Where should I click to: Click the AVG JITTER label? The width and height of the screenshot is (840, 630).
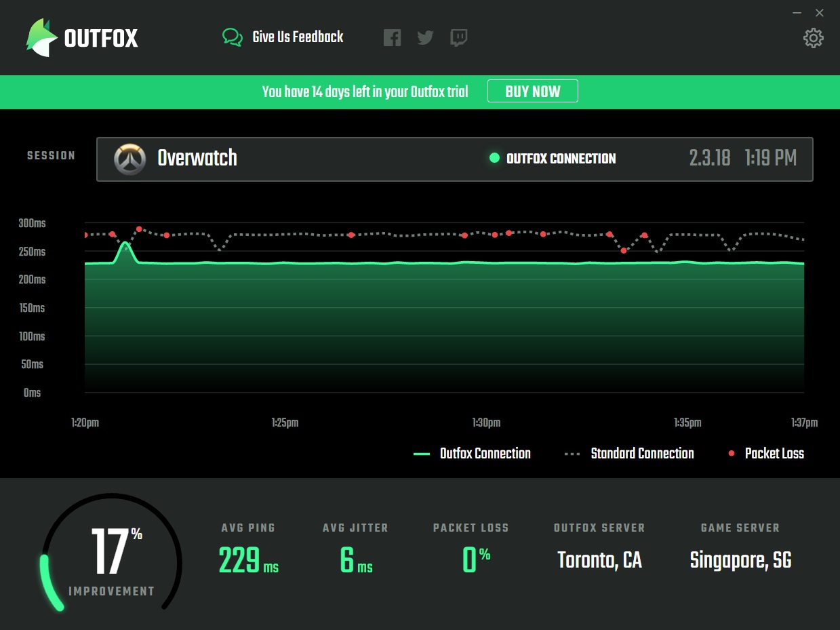[x=356, y=528]
